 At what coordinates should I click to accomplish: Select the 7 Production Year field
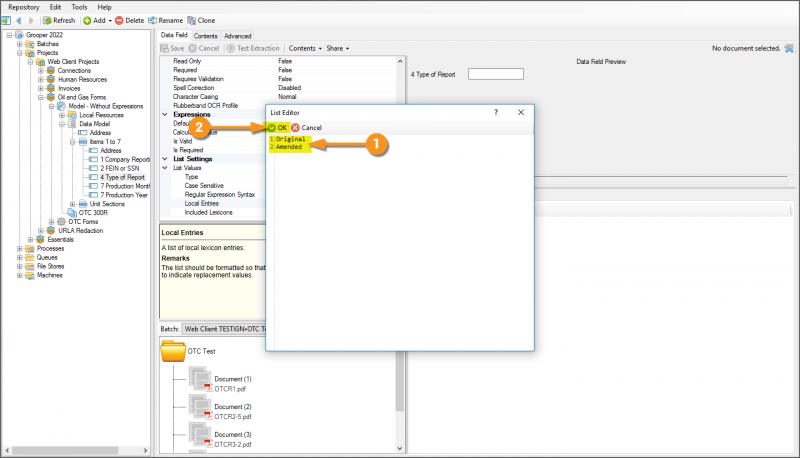124,195
